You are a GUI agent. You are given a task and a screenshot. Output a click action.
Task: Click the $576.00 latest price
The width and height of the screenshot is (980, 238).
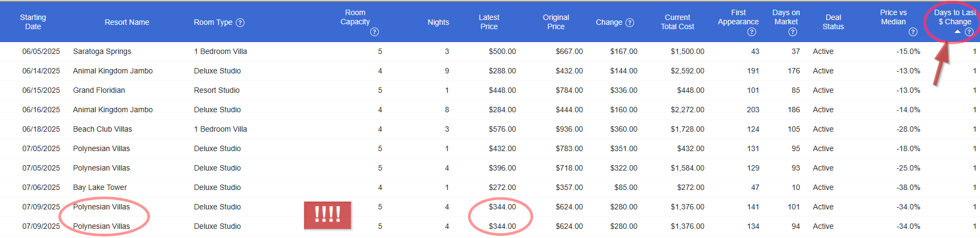coord(502,130)
